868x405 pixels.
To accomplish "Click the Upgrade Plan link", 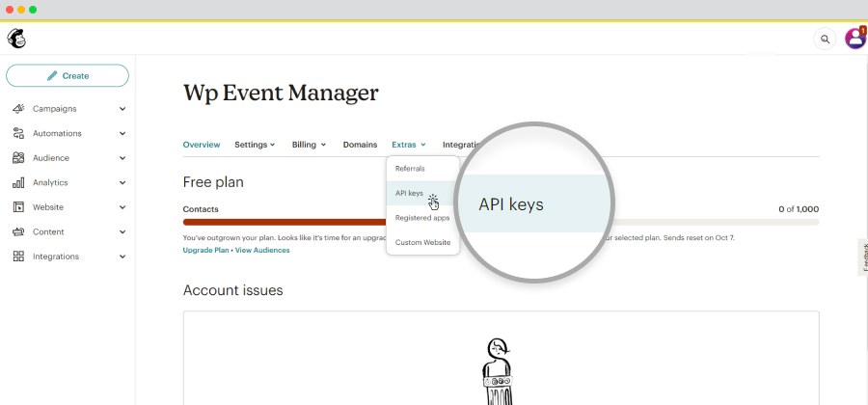I will pos(205,250).
